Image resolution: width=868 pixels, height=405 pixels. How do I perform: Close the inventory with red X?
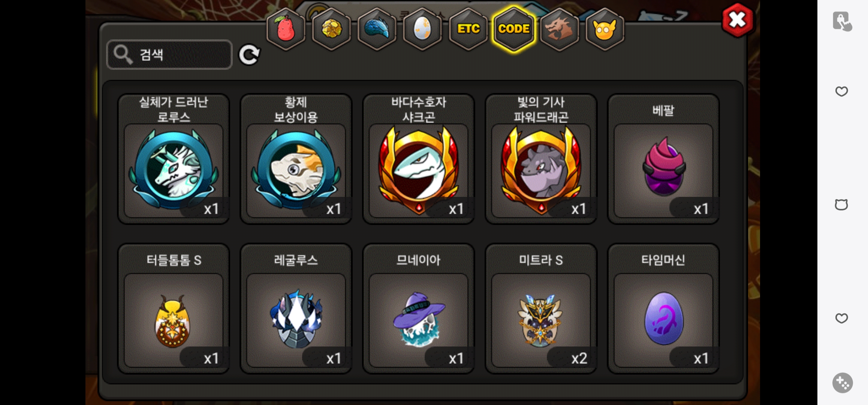(737, 20)
